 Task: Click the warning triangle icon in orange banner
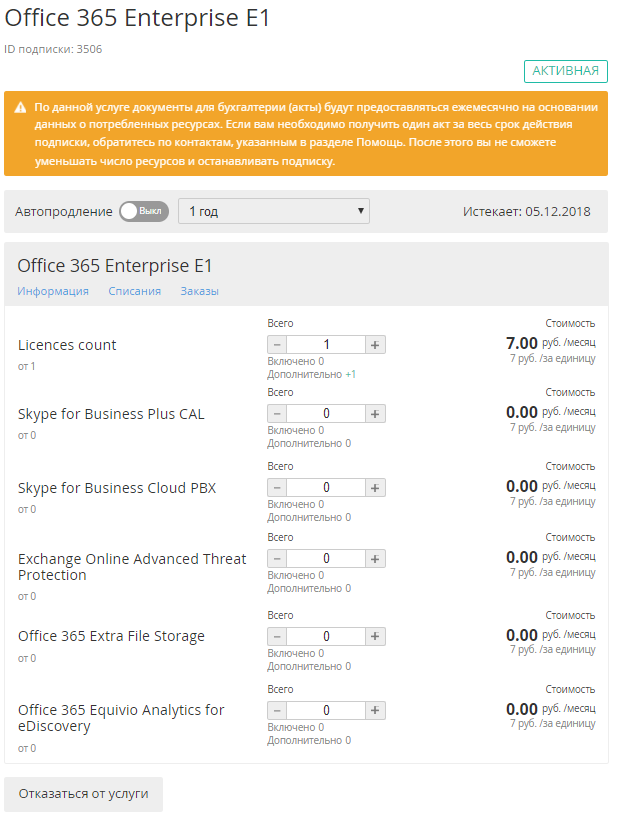point(20,108)
